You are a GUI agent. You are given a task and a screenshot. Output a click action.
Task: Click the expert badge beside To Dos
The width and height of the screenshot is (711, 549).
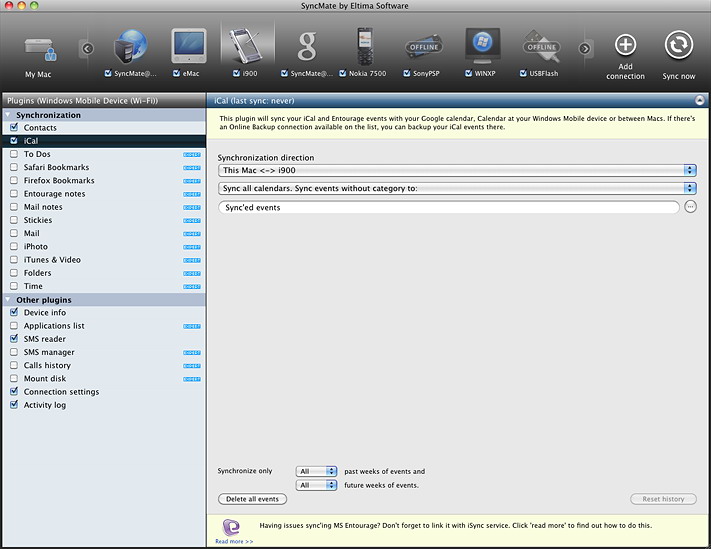tap(192, 155)
